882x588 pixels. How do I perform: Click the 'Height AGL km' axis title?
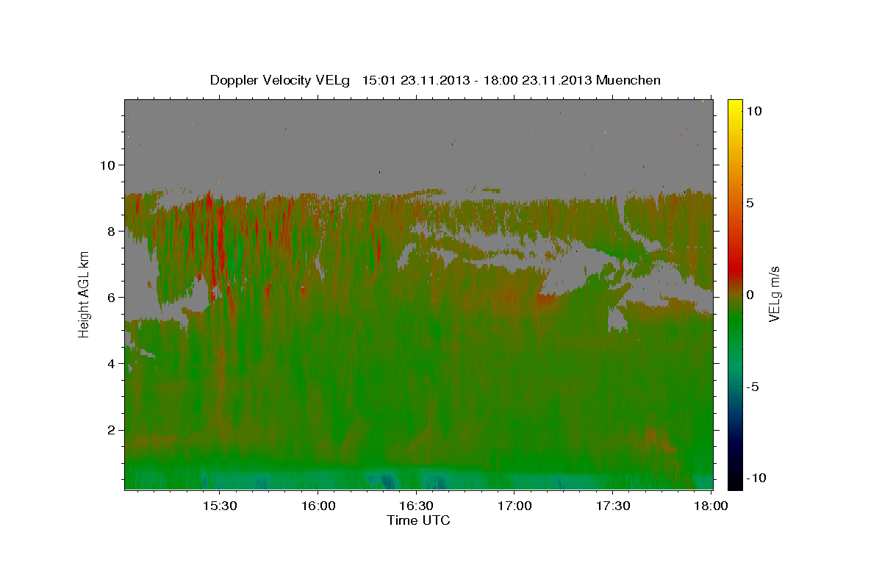pyautogui.click(x=84, y=295)
